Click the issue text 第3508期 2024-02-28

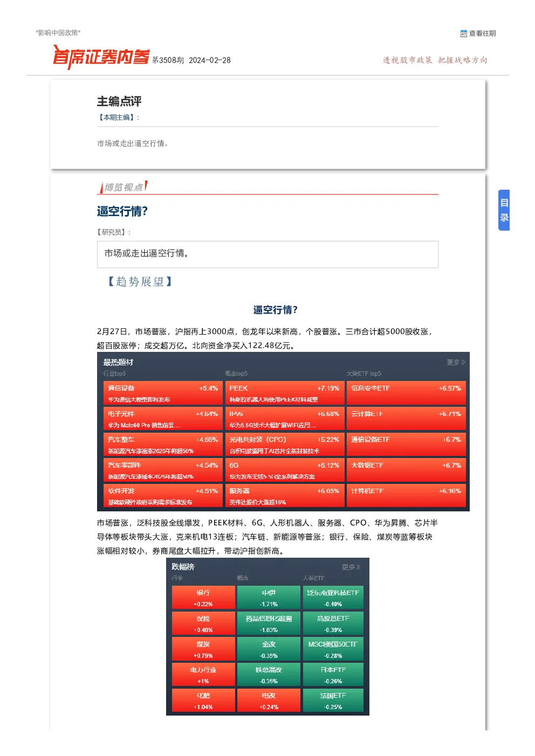[x=191, y=60]
